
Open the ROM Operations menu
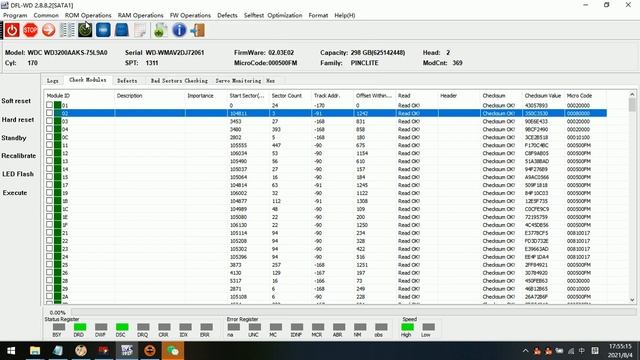(x=88, y=15)
